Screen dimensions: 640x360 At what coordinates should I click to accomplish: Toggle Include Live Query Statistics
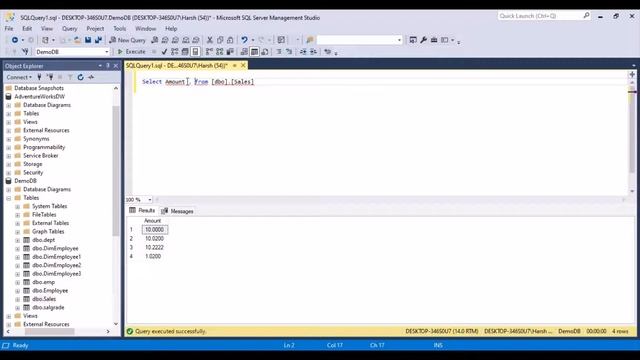[x=220, y=52]
